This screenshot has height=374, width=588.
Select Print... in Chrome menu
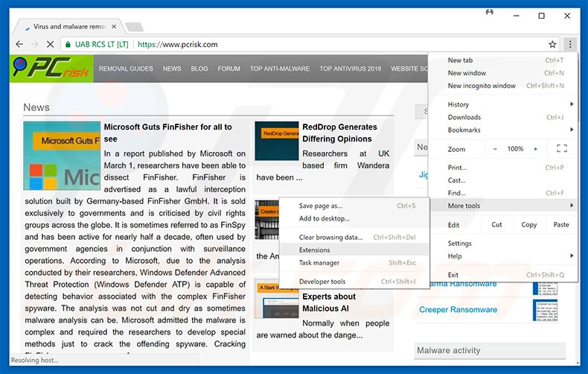(503, 168)
